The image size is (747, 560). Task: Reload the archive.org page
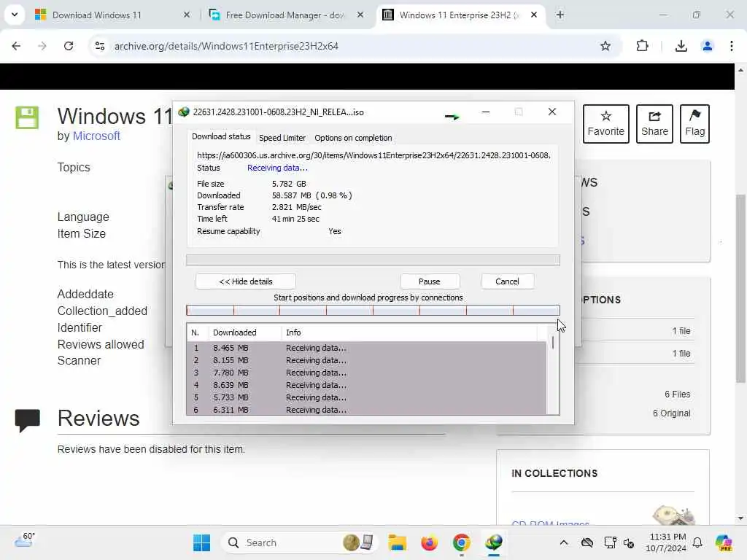tap(69, 46)
